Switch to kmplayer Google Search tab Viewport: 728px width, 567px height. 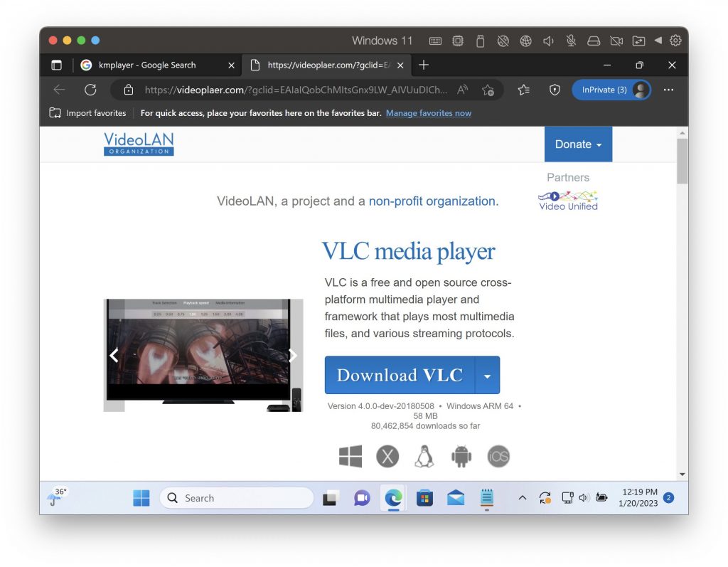click(148, 65)
